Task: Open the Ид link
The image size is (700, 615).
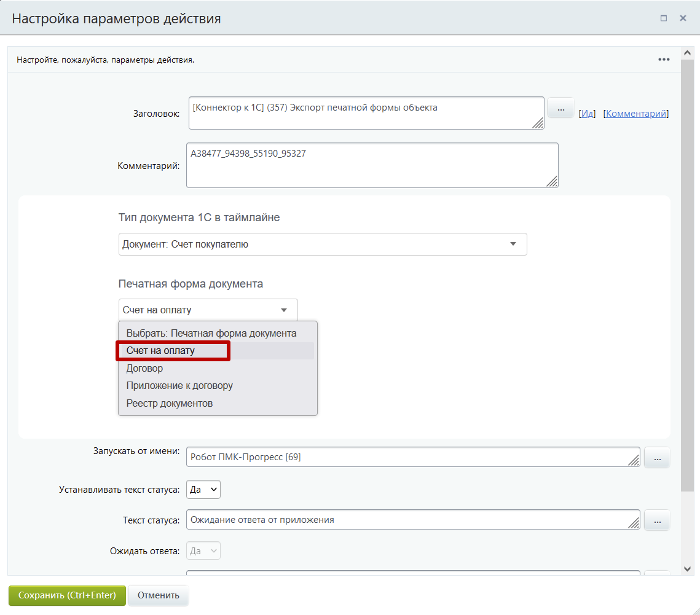Action: 588,114
